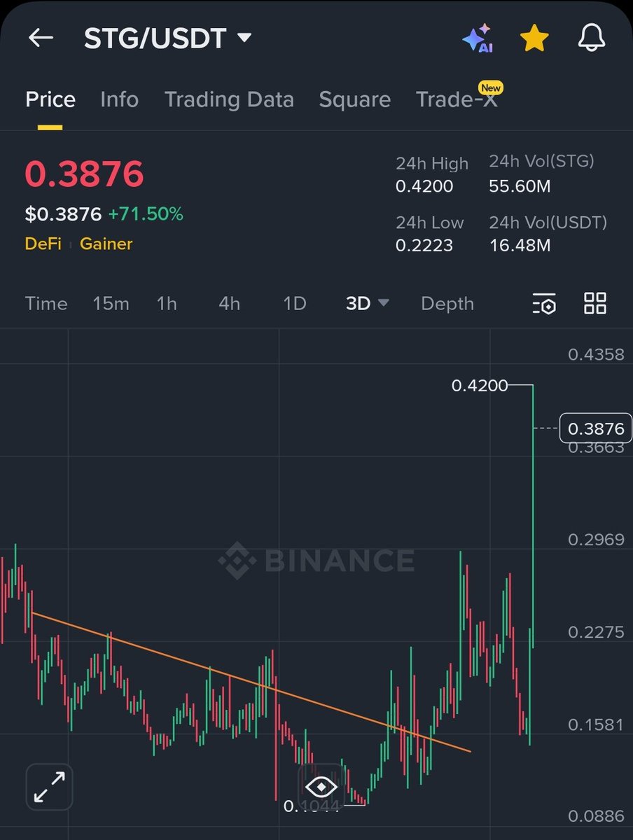Go to the Square tab
This screenshot has width=633, height=840.
(x=354, y=99)
